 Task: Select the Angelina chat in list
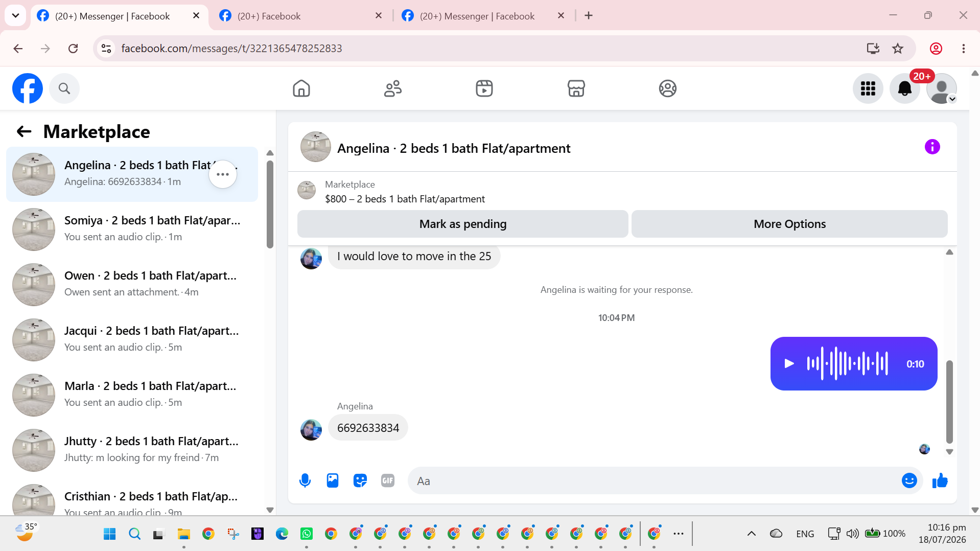(x=132, y=174)
